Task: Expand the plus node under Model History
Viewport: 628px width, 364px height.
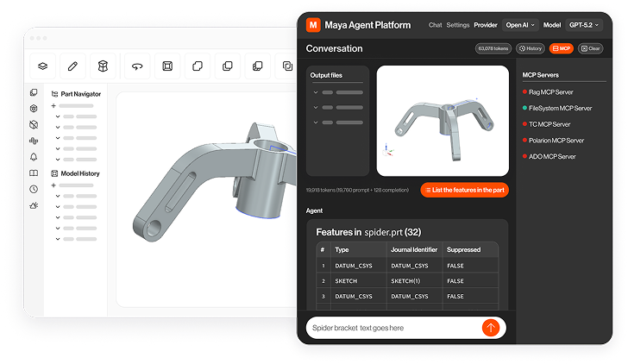Action: (53, 185)
